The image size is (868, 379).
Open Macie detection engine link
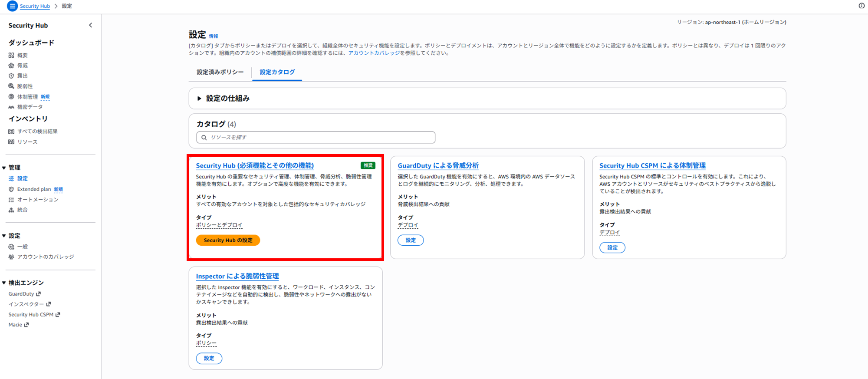point(15,325)
